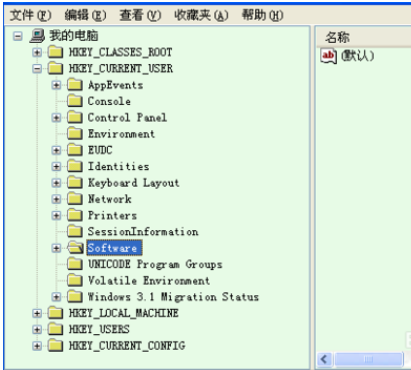Expand HKEY_USERS branch
411x370 pixels.
point(37,329)
